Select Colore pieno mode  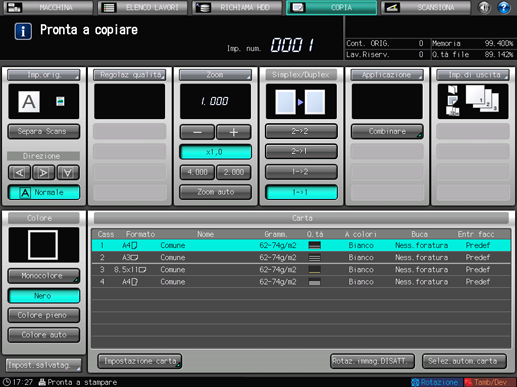44,315
